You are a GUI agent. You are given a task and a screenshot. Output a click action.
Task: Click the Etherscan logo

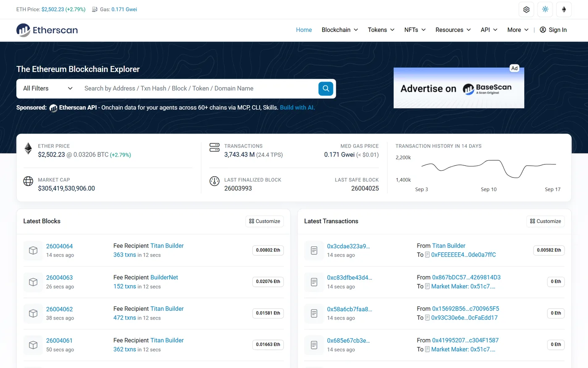click(x=47, y=30)
